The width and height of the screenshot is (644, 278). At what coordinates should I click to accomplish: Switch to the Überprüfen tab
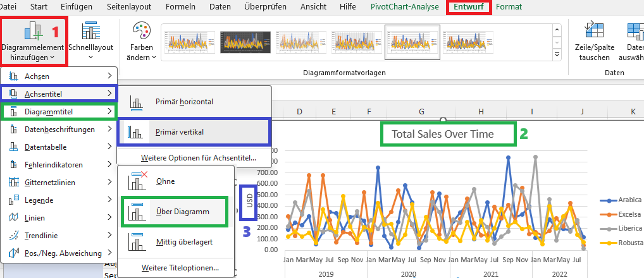point(266,6)
